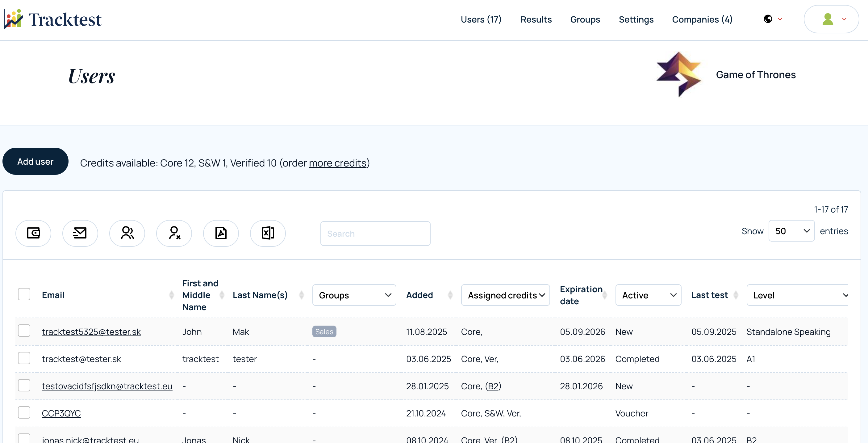
Task: Click into the Search field
Action: click(x=375, y=234)
